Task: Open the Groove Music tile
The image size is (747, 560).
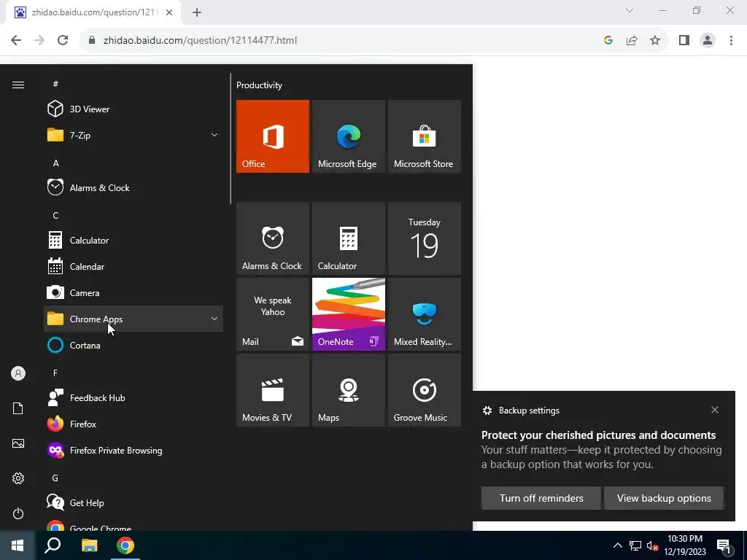Action: pyautogui.click(x=424, y=390)
